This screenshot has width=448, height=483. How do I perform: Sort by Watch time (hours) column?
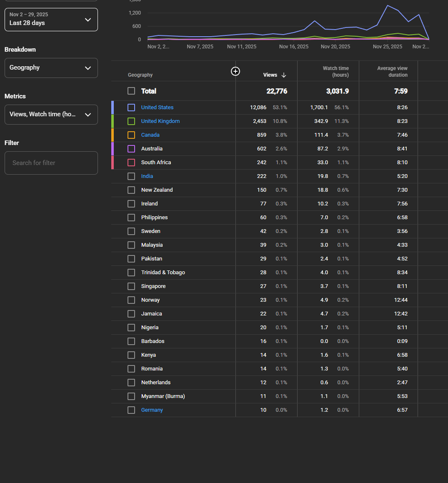[335, 72]
